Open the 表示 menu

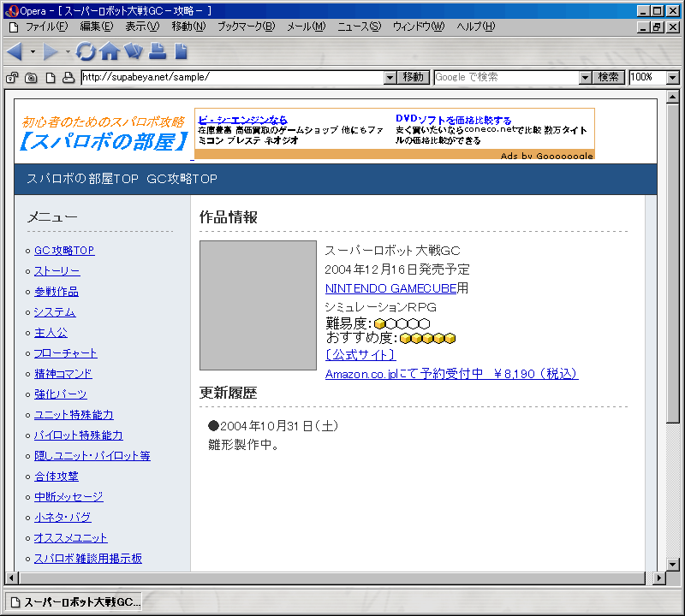pos(142,27)
